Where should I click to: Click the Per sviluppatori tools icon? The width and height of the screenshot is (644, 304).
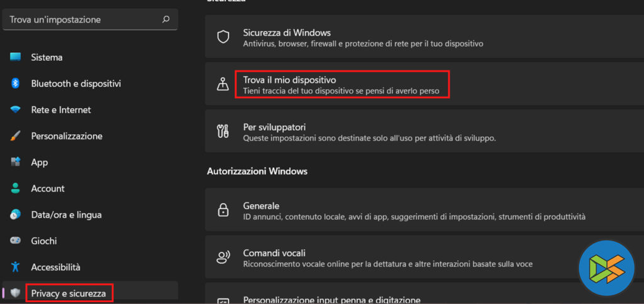tap(223, 132)
